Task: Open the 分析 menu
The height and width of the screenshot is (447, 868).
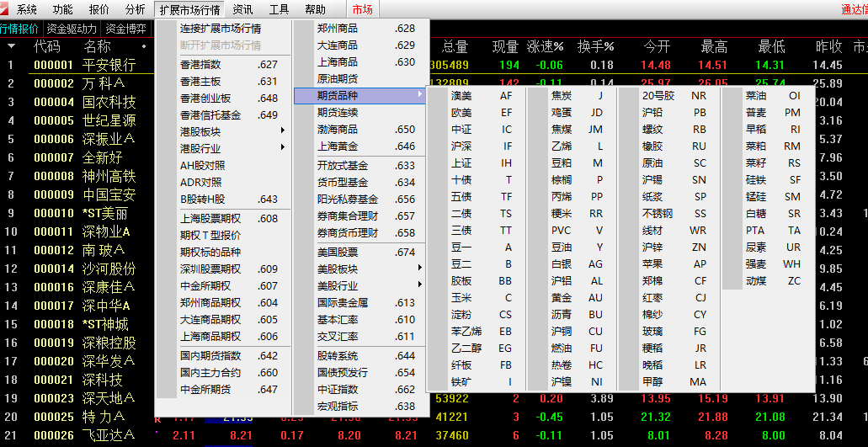Action: (135, 9)
